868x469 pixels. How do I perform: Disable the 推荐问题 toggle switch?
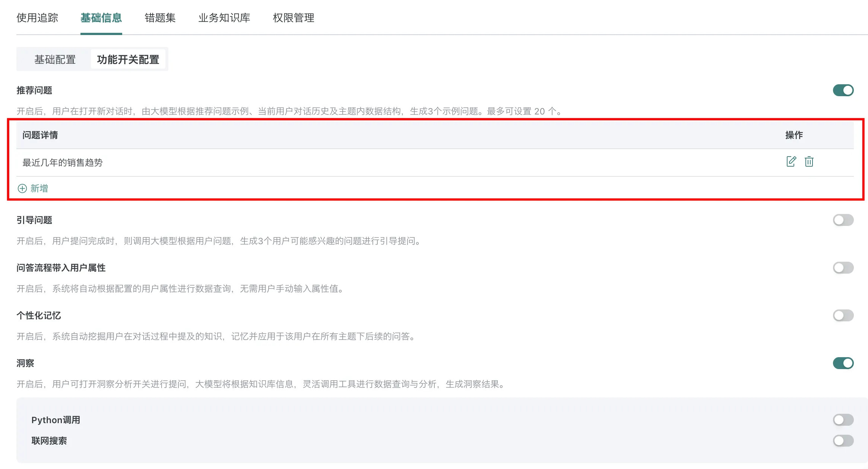click(843, 90)
